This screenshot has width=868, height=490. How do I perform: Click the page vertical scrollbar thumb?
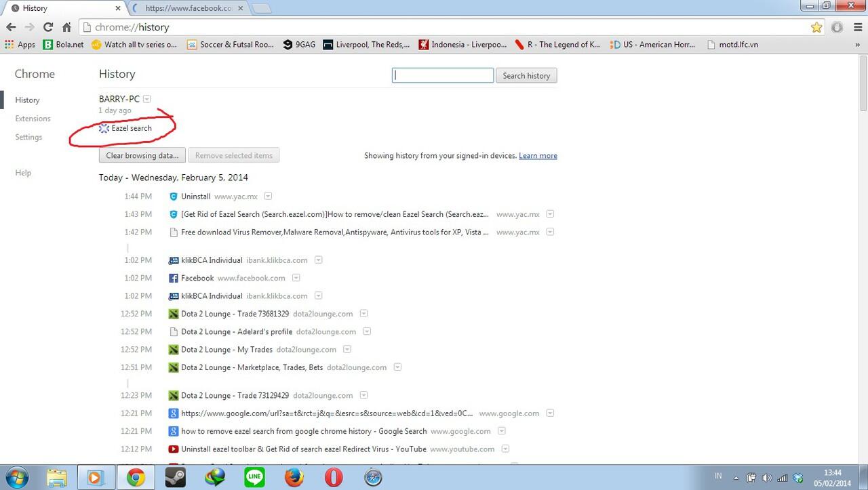pyautogui.click(x=863, y=85)
